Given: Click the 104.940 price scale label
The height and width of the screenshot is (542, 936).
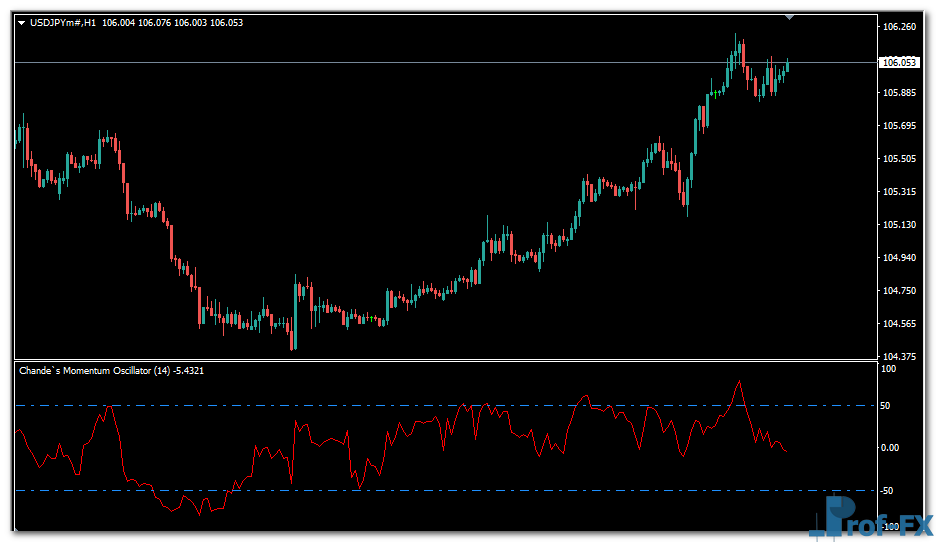Looking at the screenshot, I should point(899,258).
